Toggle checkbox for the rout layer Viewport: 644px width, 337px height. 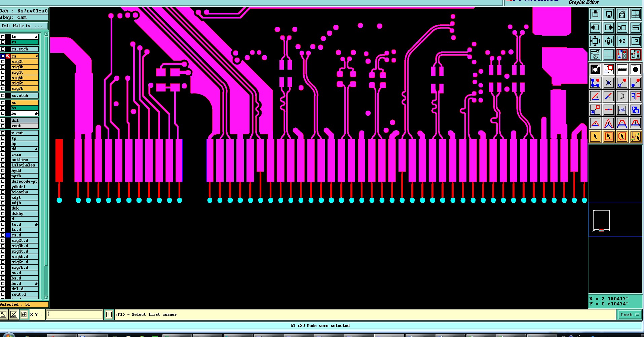tap(3, 126)
